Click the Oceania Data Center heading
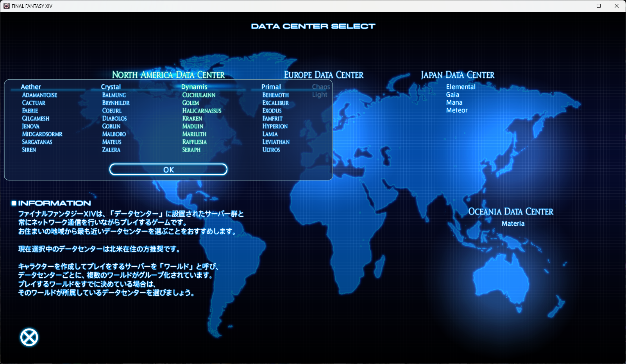 pos(511,211)
